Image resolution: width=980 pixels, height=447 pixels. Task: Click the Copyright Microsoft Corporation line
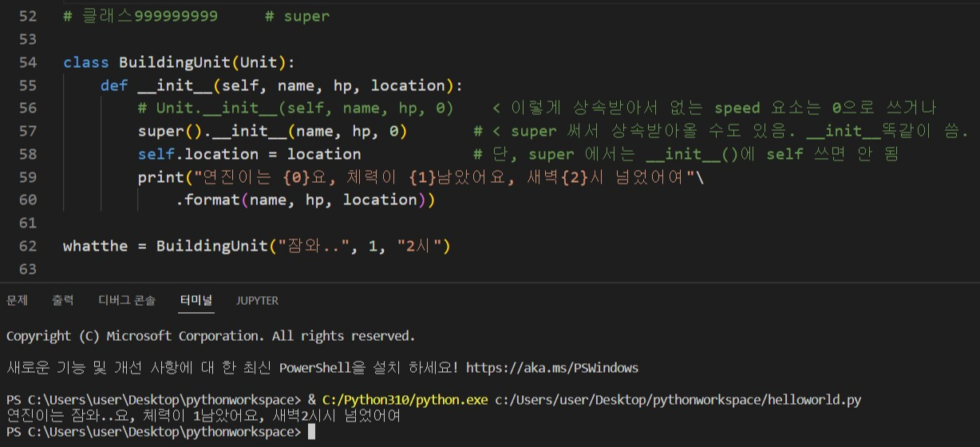(211, 336)
